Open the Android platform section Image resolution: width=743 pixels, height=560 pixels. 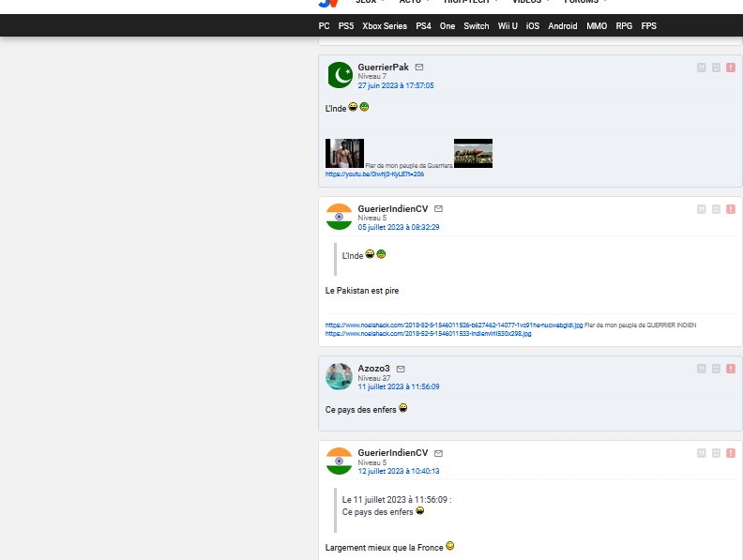(563, 26)
